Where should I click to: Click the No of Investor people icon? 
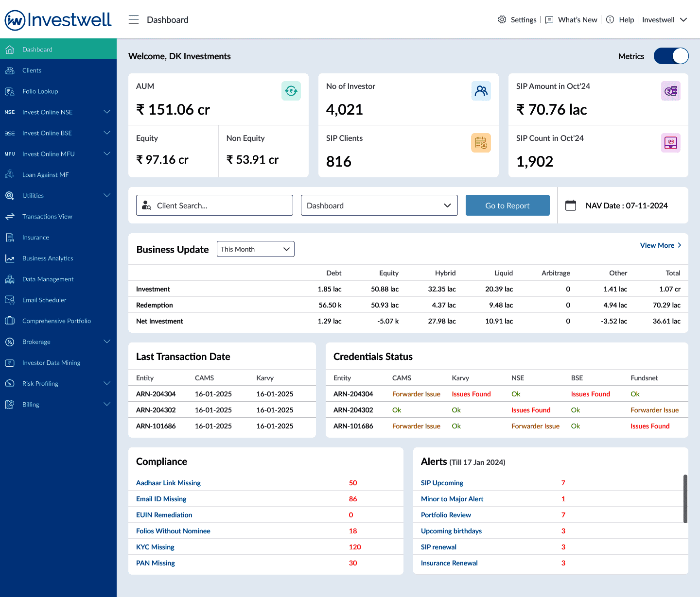(481, 91)
